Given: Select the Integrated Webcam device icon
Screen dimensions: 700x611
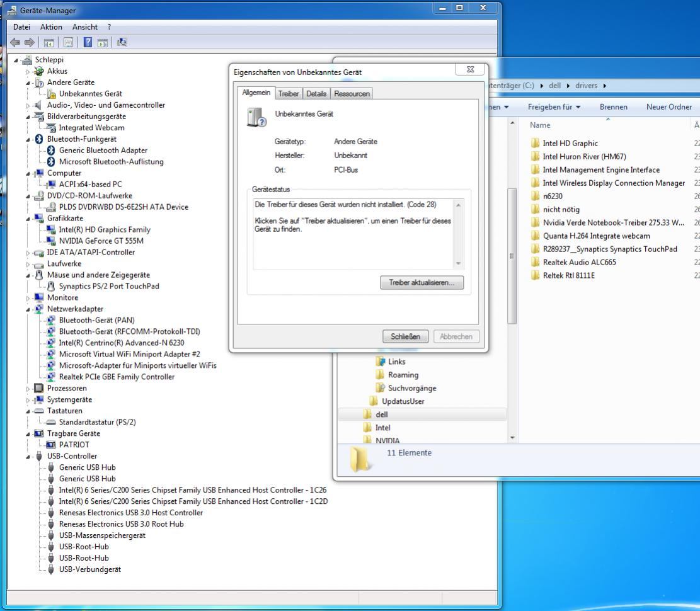Looking at the screenshot, I should pyautogui.click(x=51, y=128).
